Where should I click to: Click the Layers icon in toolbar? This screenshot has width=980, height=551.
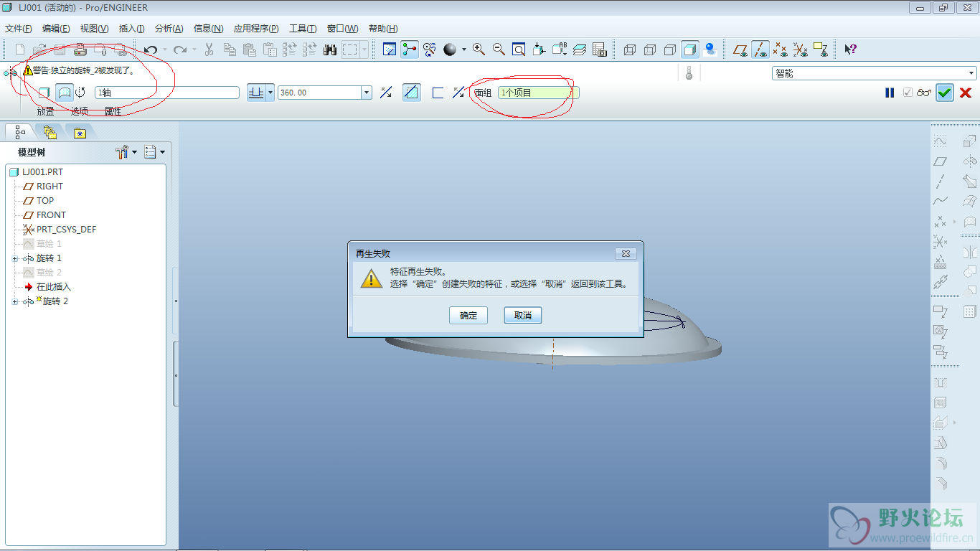coord(580,50)
